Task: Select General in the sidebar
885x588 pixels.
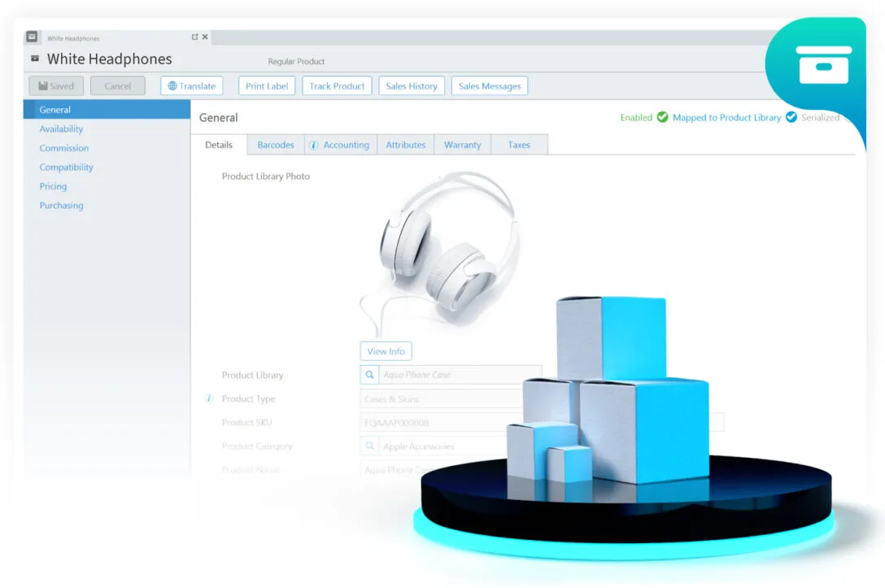Action: [107, 110]
